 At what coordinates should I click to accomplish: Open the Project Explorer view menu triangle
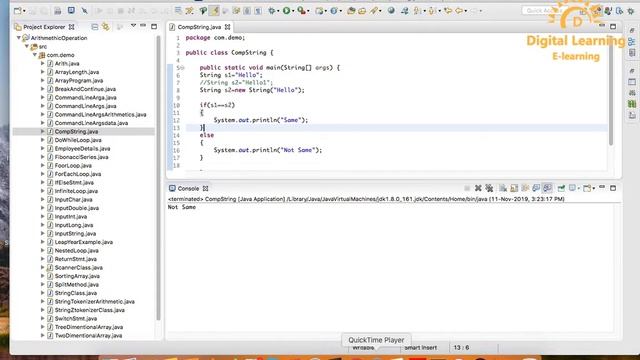coord(133,26)
